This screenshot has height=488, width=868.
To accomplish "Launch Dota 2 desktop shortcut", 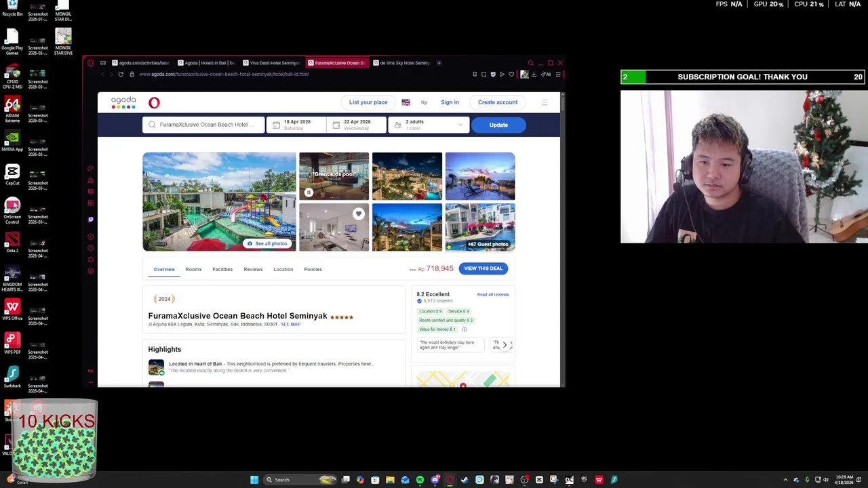I will pyautogui.click(x=12, y=242).
